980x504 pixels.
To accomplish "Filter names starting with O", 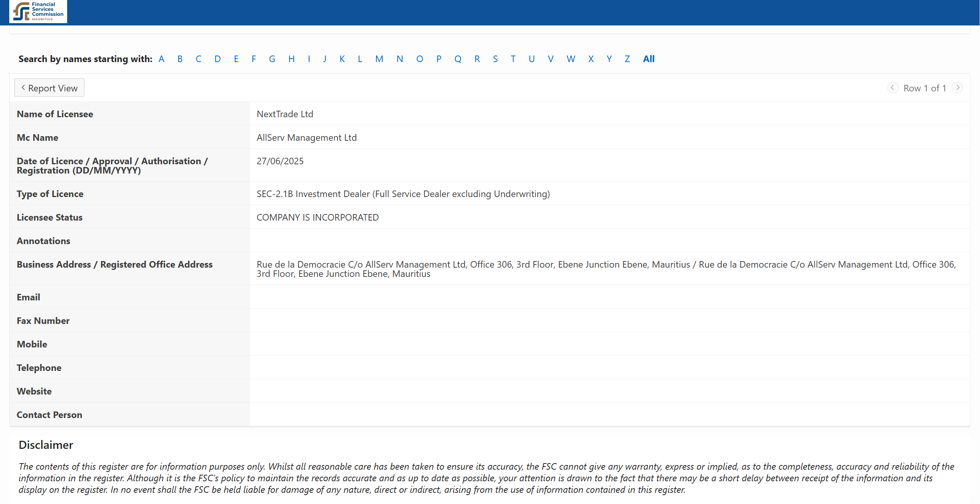I will (x=420, y=59).
